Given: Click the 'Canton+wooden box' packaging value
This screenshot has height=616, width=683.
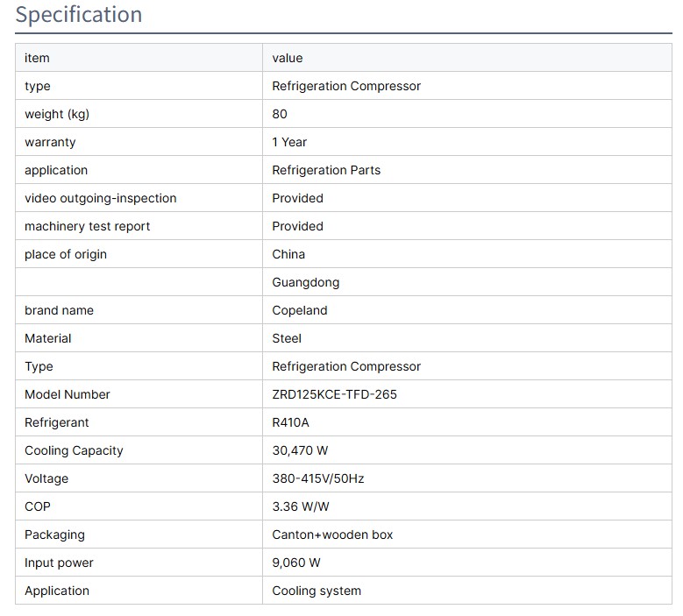Looking at the screenshot, I should tap(332, 535).
